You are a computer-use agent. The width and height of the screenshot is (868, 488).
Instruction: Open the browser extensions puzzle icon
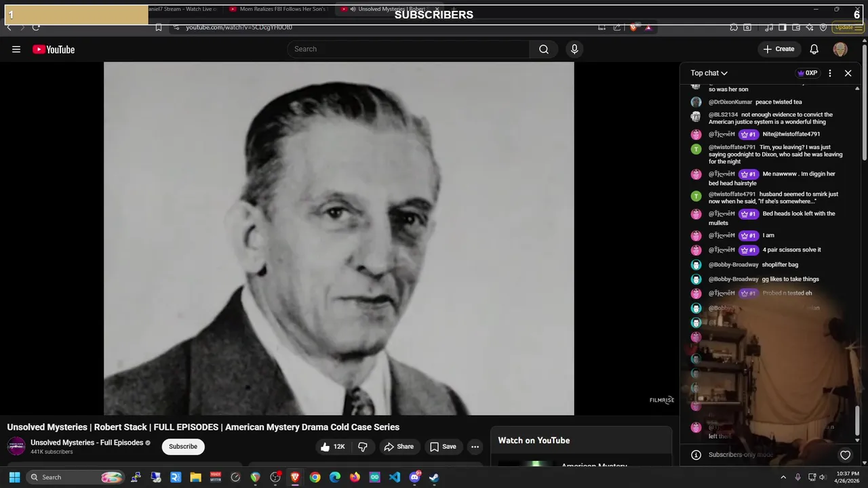pos(734,27)
